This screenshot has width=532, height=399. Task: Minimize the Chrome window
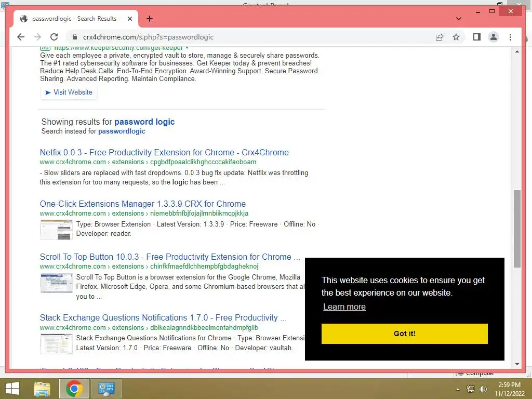click(478, 11)
